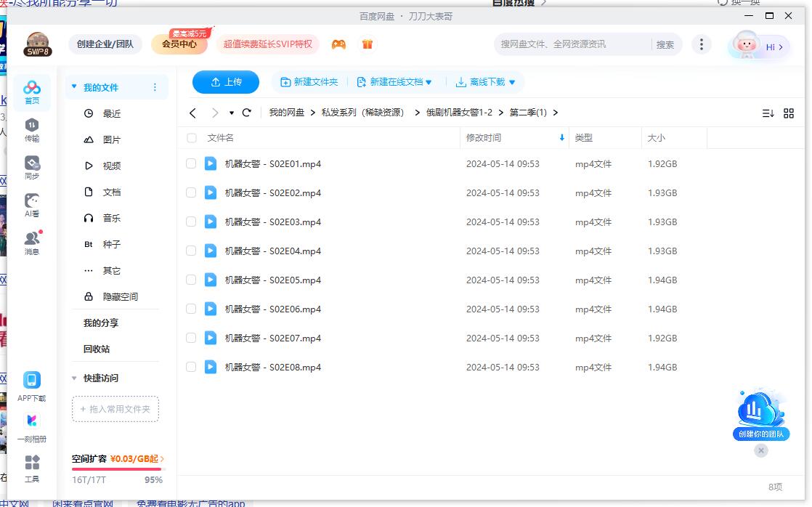Open the 回收站 recycle bin
The image size is (812, 507).
pyautogui.click(x=95, y=348)
